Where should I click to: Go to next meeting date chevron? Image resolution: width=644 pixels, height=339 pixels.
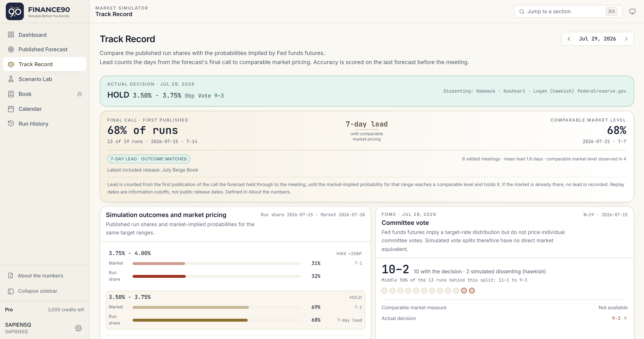pyautogui.click(x=626, y=39)
